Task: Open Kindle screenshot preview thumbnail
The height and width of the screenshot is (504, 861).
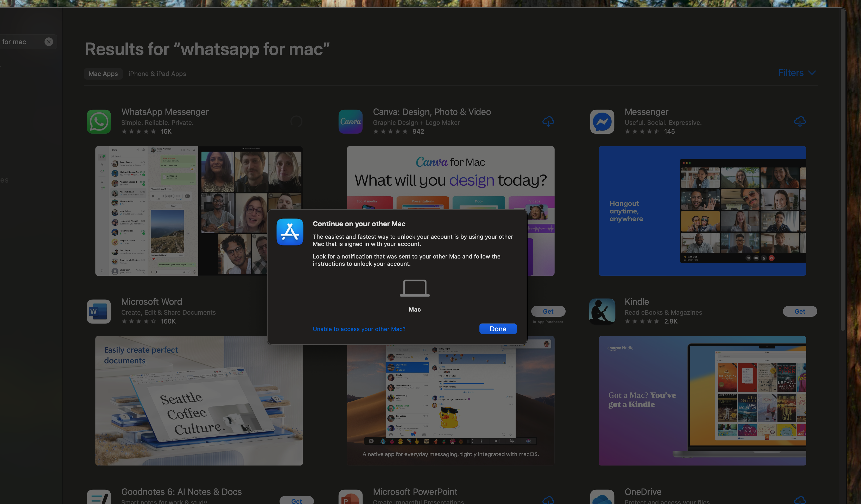Action: (702, 400)
